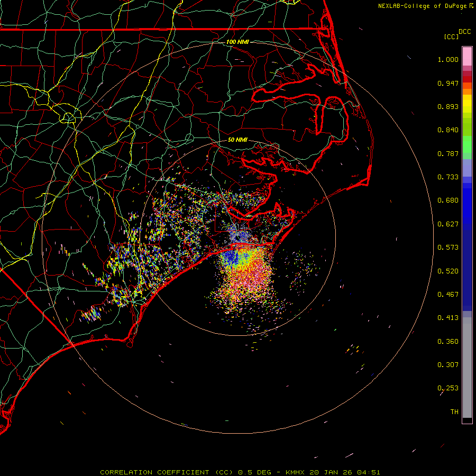Click the gray band of the color bar
The width and height of the screenshot is (476, 476).
[x=467, y=368]
